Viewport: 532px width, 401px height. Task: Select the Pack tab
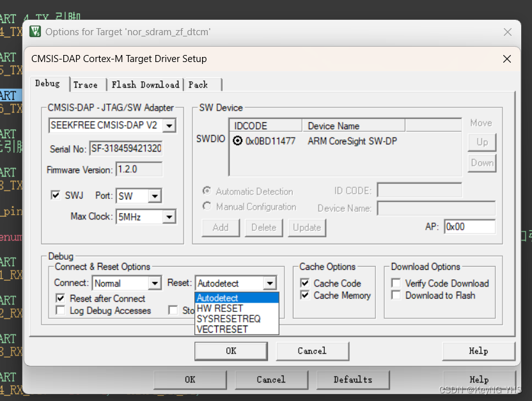point(200,84)
